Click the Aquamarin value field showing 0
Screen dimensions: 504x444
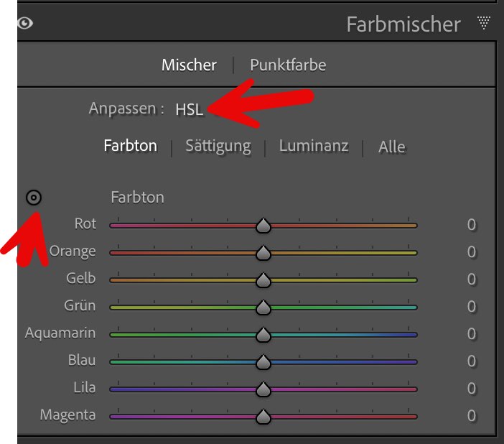(x=472, y=334)
